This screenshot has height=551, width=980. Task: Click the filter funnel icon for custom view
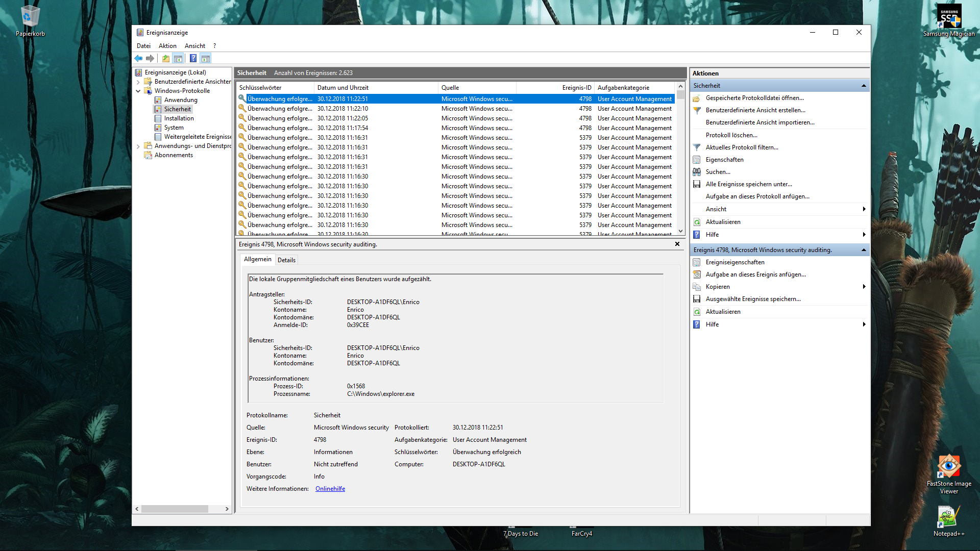(697, 110)
